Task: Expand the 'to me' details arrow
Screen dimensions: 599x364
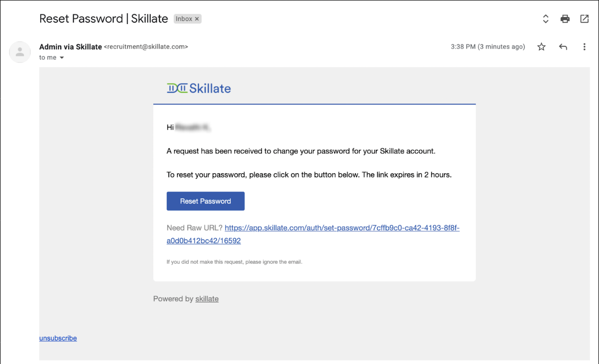Action: [x=62, y=58]
